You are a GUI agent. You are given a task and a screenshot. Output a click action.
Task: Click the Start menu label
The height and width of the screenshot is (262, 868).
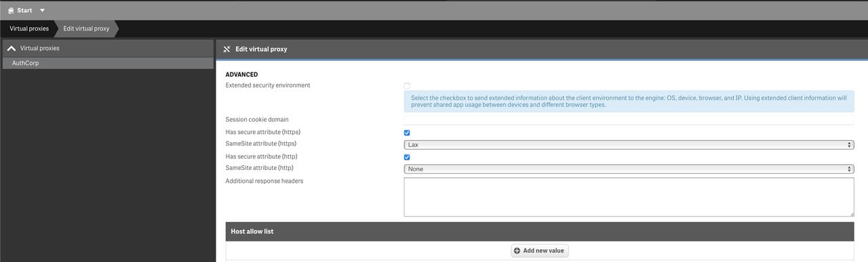point(24,11)
